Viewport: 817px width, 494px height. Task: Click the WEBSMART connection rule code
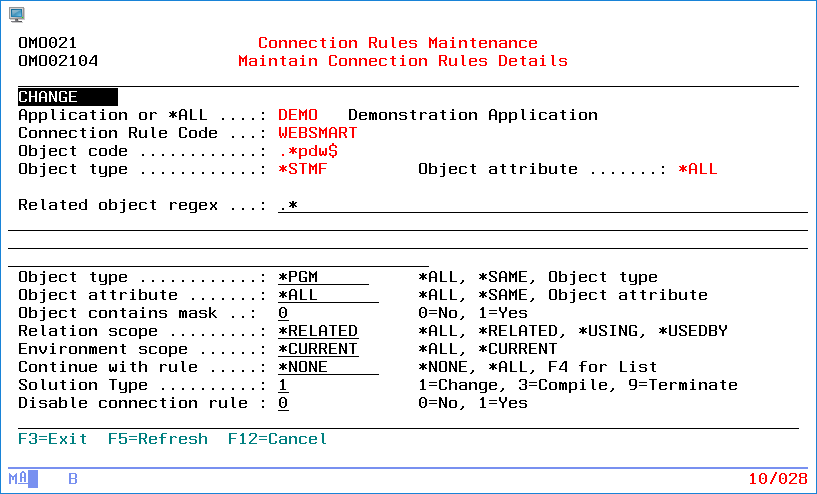coord(318,133)
